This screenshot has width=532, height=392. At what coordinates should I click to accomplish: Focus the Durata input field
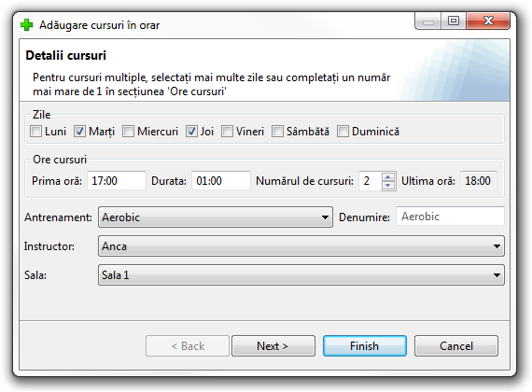(221, 180)
